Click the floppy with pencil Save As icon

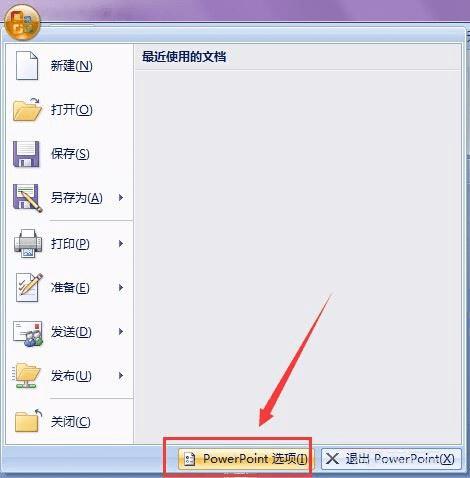[28, 198]
